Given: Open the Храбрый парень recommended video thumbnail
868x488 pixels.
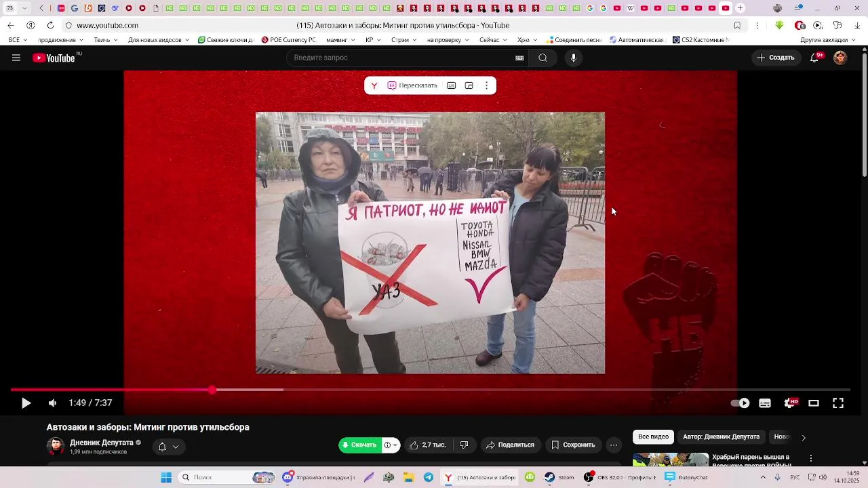Looking at the screenshot, I should [670, 460].
